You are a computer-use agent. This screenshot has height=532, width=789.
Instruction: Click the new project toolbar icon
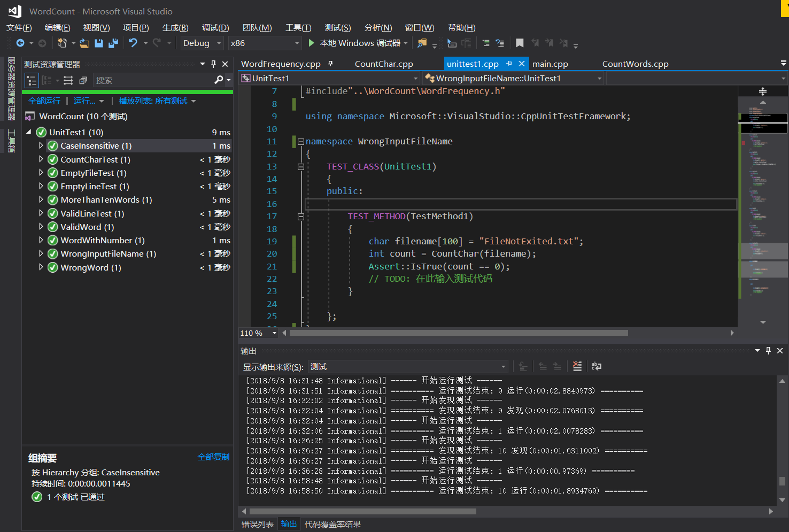tap(62, 43)
